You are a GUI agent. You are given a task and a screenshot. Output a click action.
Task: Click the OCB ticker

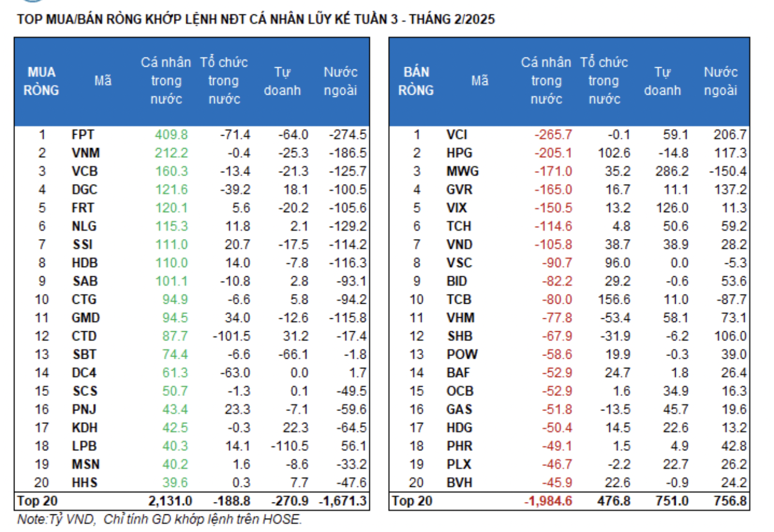pyautogui.click(x=460, y=391)
